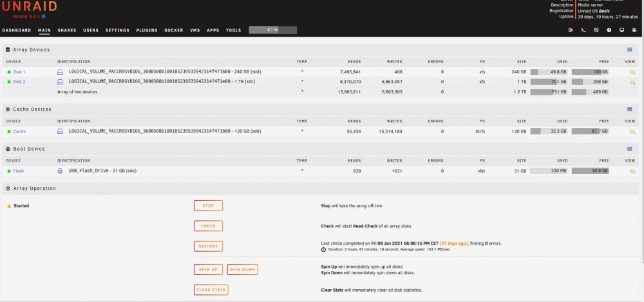Start a read-check with Check button

tap(208, 226)
